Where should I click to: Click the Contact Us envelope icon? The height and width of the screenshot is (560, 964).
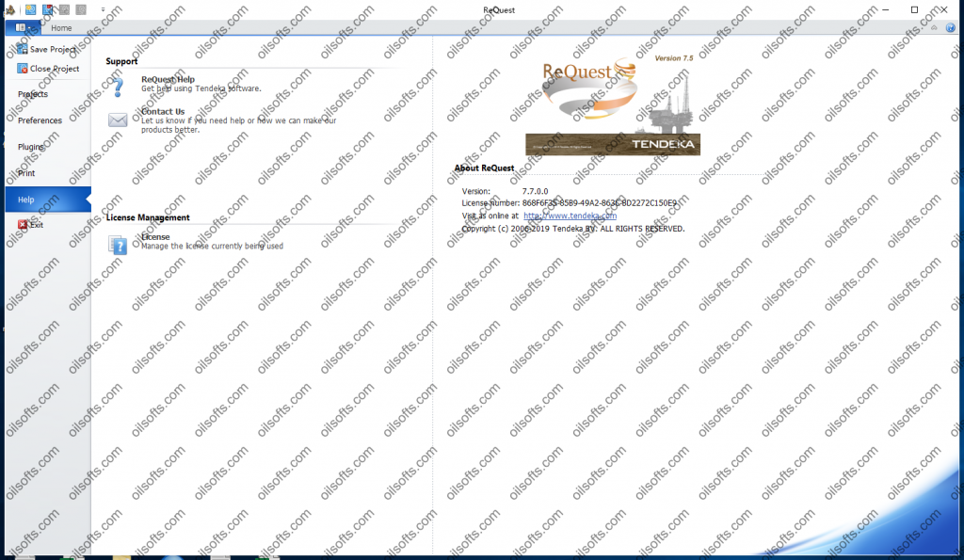click(118, 120)
